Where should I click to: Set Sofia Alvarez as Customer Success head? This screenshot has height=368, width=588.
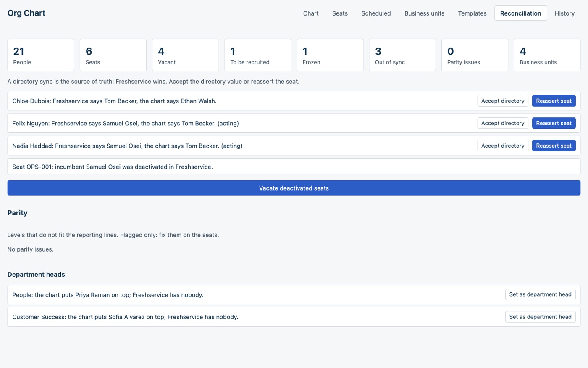point(540,317)
